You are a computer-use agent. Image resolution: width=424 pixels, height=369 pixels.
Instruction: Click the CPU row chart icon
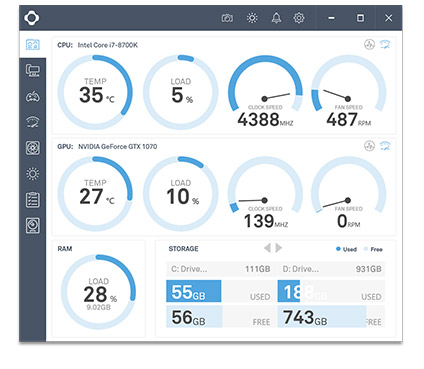(x=369, y=44)
